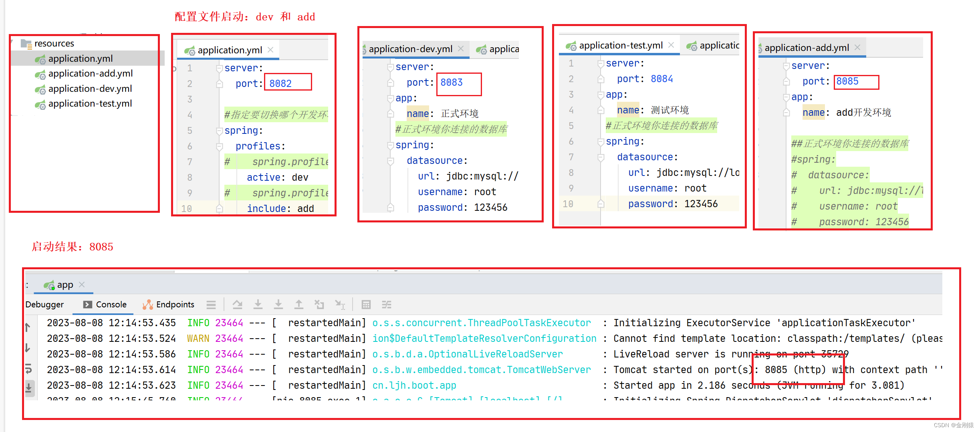
Task: Click the cn.ljh.boot.app link in console output
Action: point(414,385)
